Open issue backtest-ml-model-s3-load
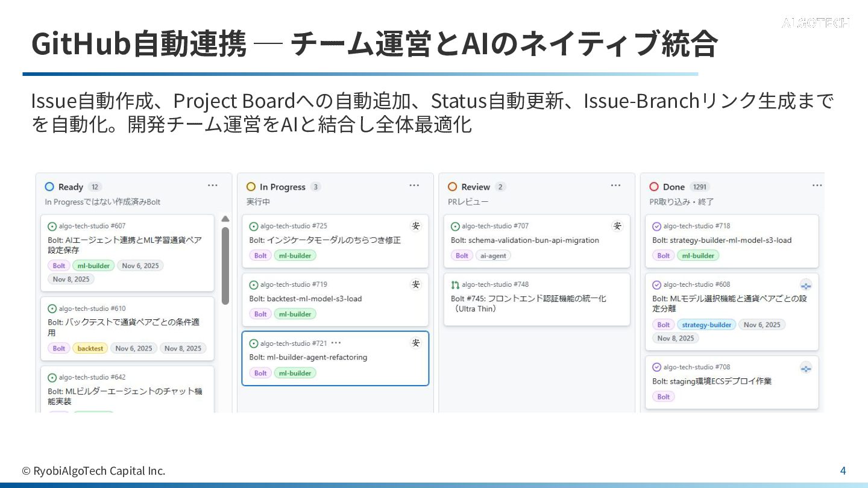Viewport: 868px width, 488px height. 306,298
